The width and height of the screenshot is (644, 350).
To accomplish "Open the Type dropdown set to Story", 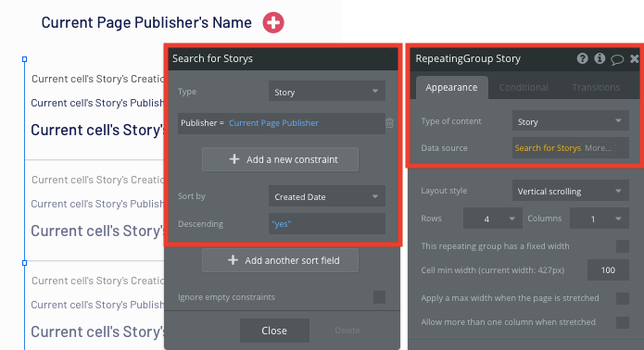I will click(x=327, y=91).
